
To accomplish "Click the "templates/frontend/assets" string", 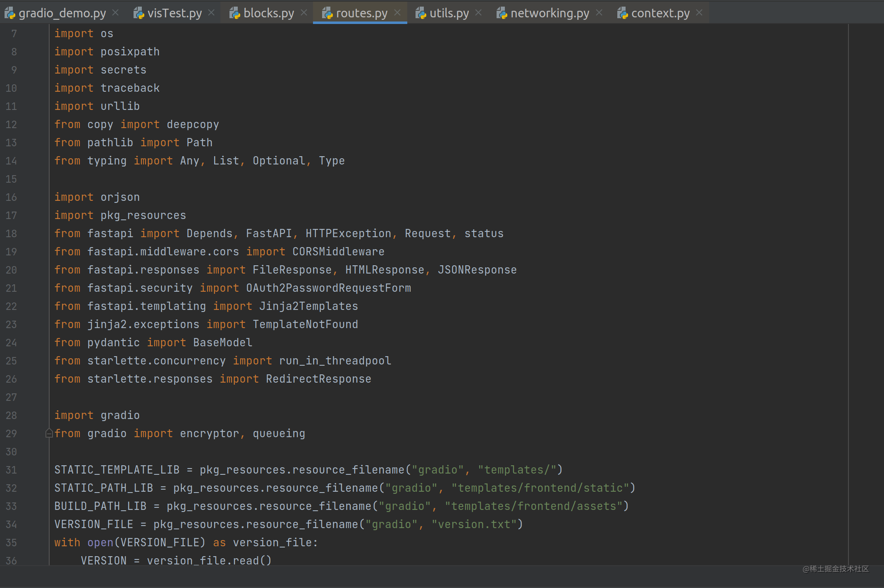I will coord(534,506).
